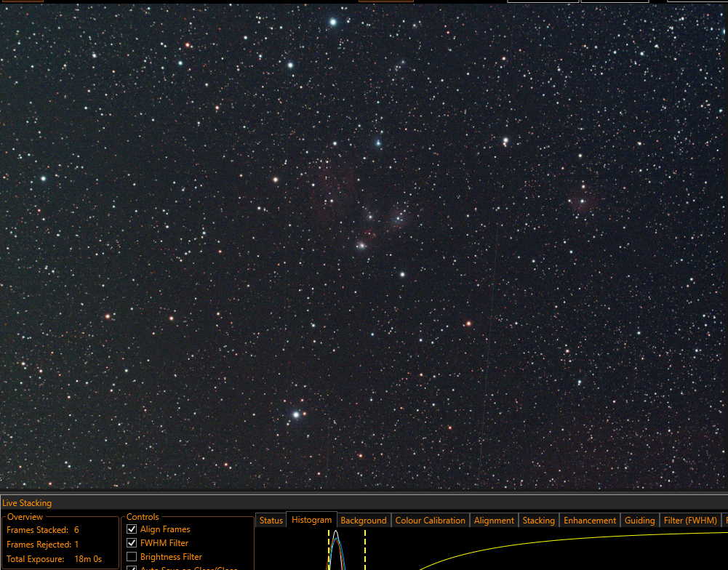Select the Histogram tab

311,520
